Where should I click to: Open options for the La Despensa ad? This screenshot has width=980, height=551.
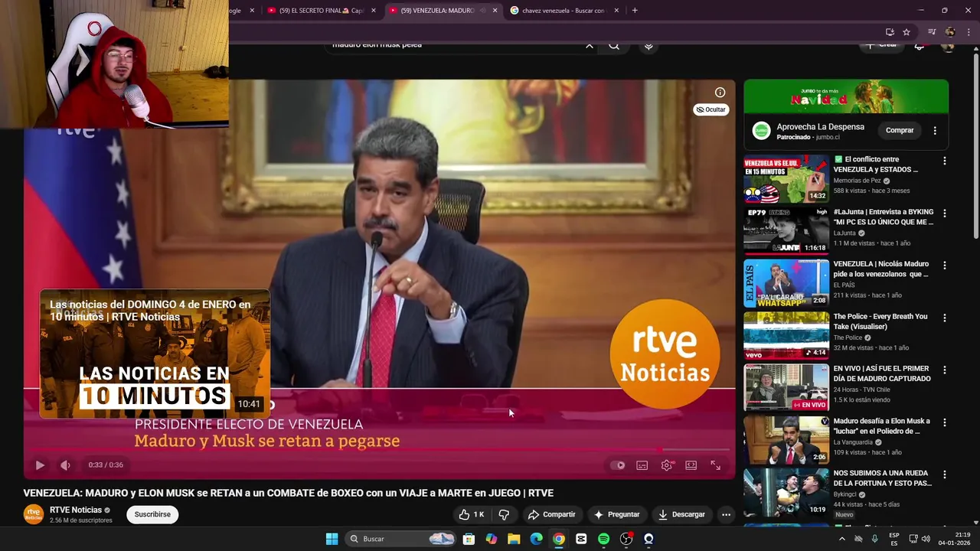click(935, 131)
